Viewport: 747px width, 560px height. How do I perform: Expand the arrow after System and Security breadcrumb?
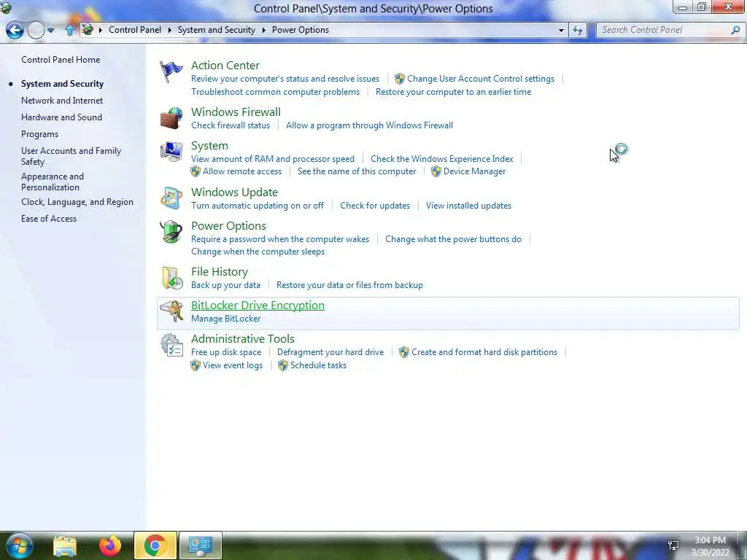(264, 30)
